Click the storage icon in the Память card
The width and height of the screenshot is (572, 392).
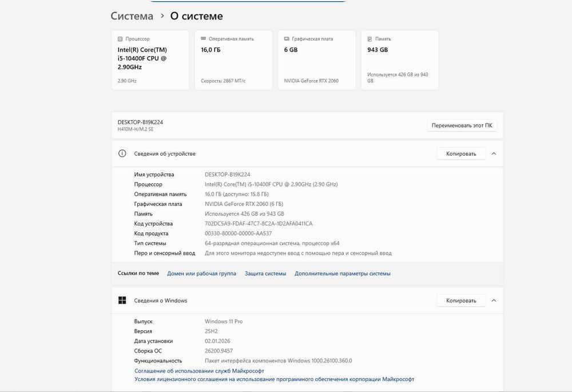point(370,39)
